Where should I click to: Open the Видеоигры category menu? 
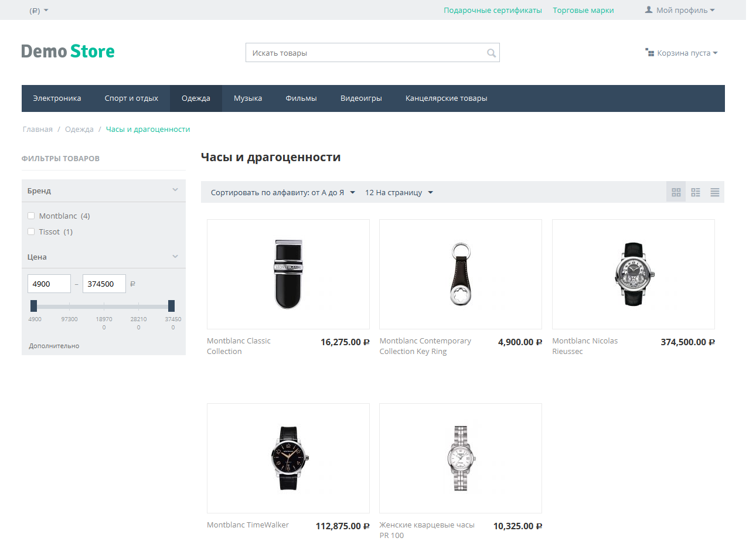tap(361, 98)
